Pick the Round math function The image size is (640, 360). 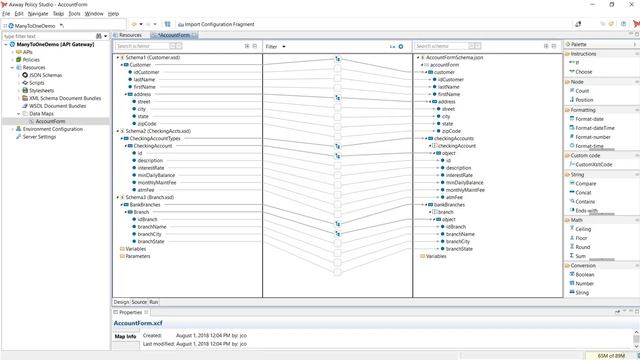pyautogui.click(x=582, y=247)
